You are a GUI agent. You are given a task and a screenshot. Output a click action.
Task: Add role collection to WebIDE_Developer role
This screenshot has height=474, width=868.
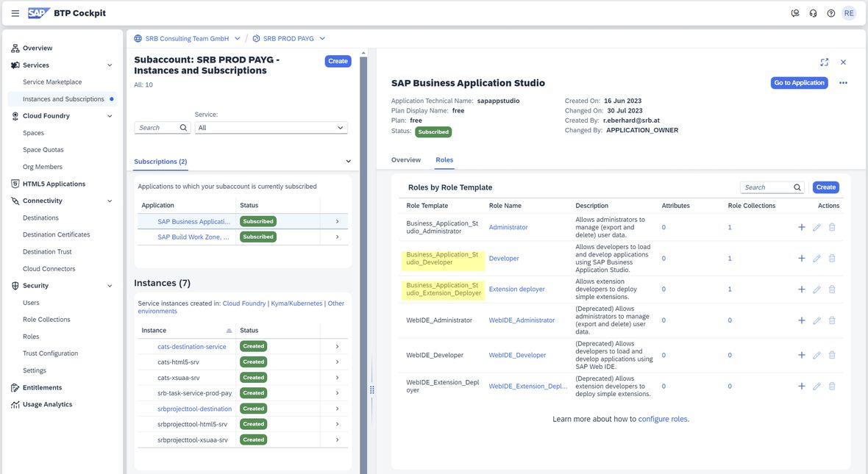801,355
